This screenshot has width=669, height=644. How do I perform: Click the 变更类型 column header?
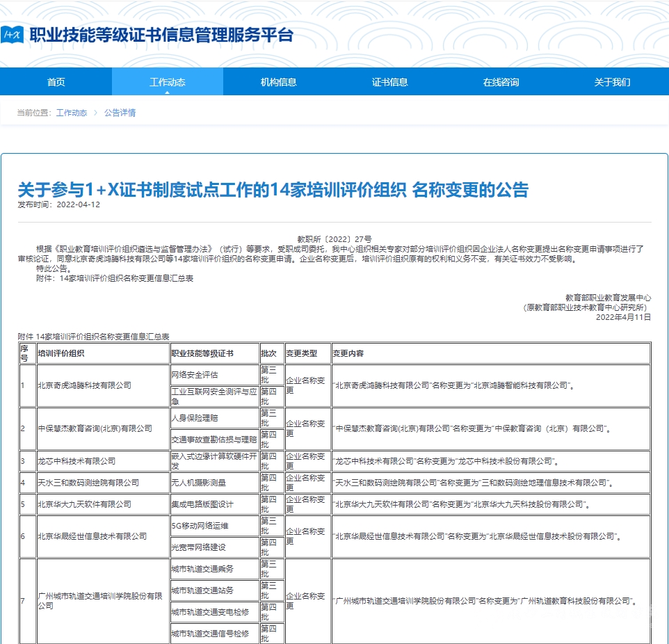(307, 353)
